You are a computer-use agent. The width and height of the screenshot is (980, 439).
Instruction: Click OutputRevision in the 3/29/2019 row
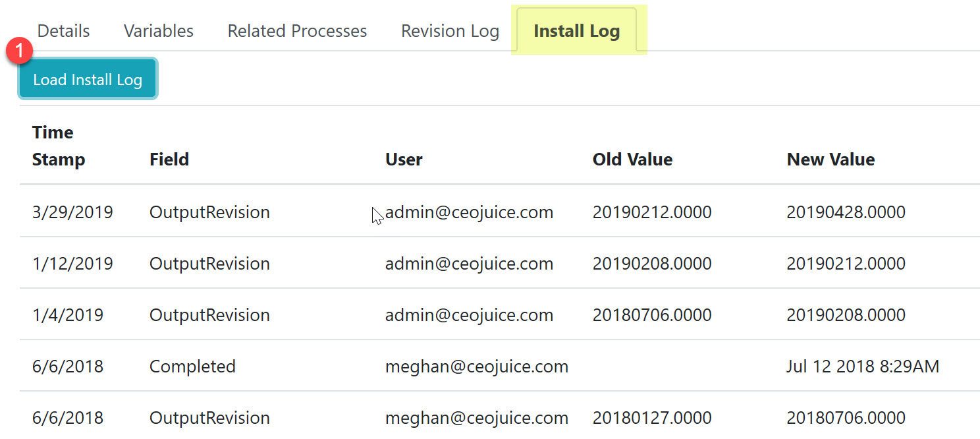coord(209,212)
